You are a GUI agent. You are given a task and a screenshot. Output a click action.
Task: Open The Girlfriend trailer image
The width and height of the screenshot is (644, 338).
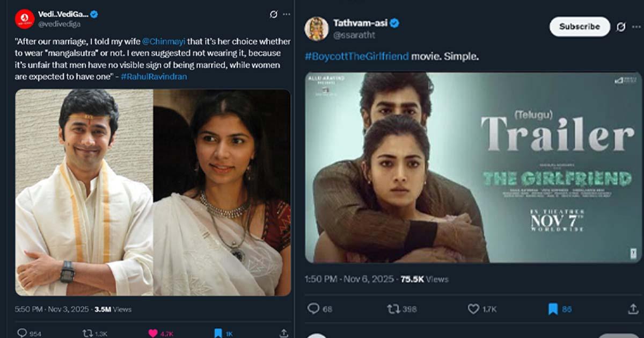coord(470,167)
